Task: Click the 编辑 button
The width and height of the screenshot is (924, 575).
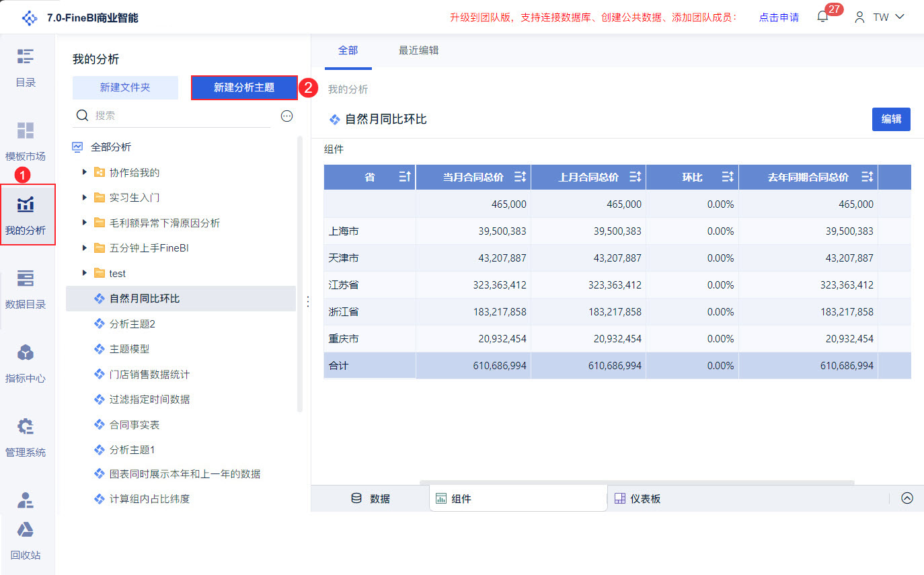Action: coord(891,119)
